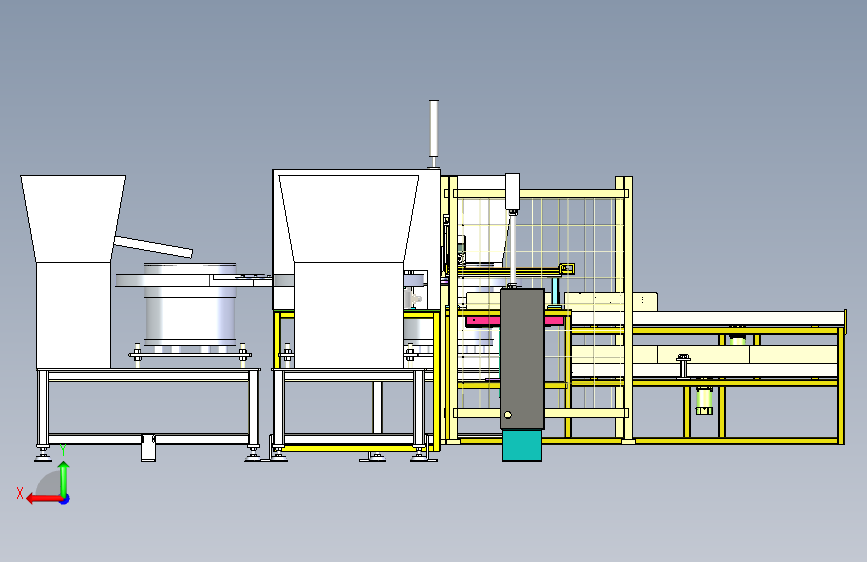This screenshot has height=562, width=867.
Task: Click the 'Y' axis label
Action: coord(63,450)
